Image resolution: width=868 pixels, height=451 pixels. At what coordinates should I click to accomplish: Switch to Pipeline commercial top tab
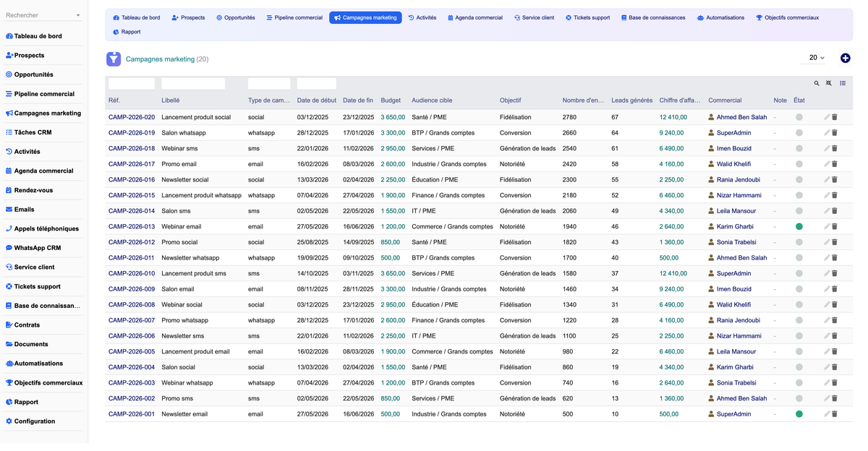[294, 17]
